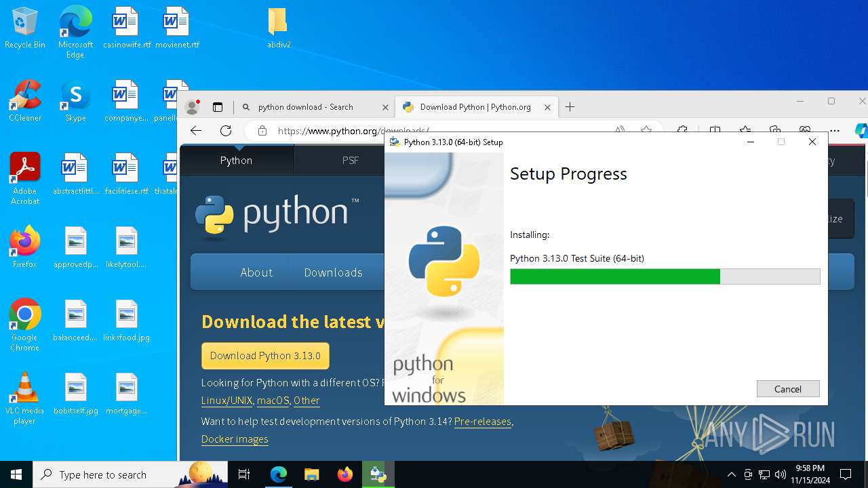The image size is (868, 488).
Task: Select the Adobe Acrobat desktop icon
Action: pos(25,179)
